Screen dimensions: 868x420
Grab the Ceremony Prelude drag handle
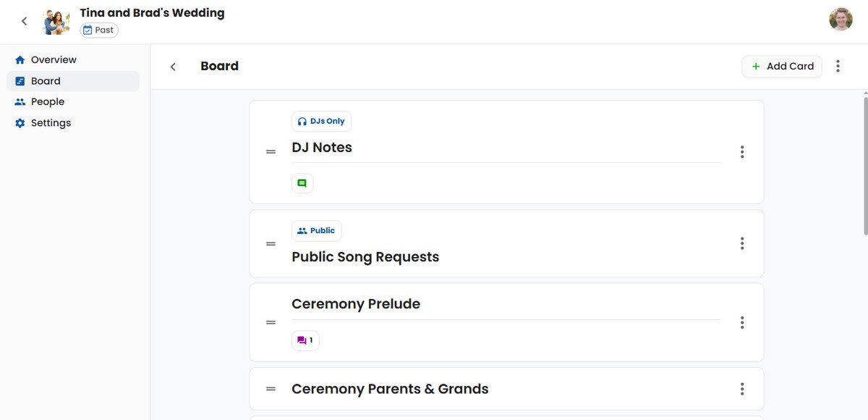[271, 323]
